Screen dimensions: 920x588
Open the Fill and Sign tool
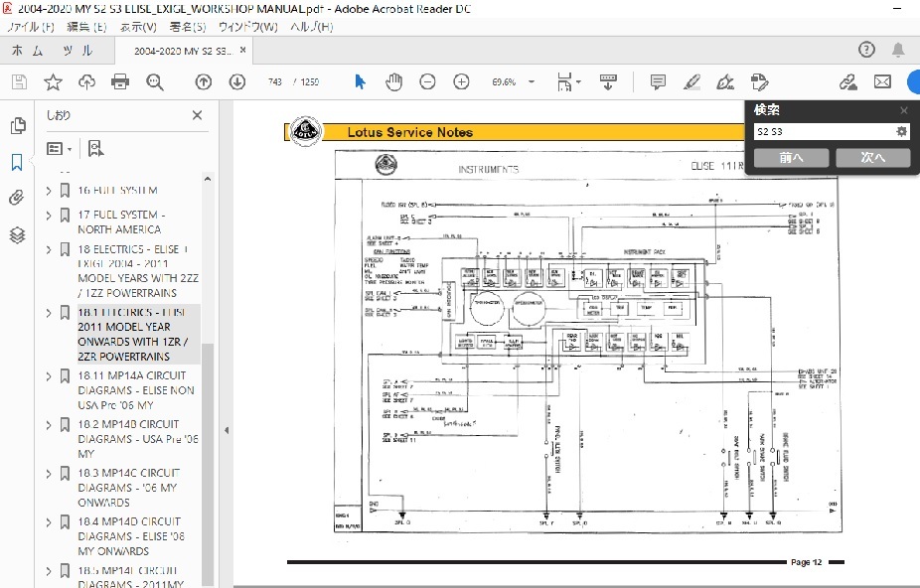click(x=725, y=82)
